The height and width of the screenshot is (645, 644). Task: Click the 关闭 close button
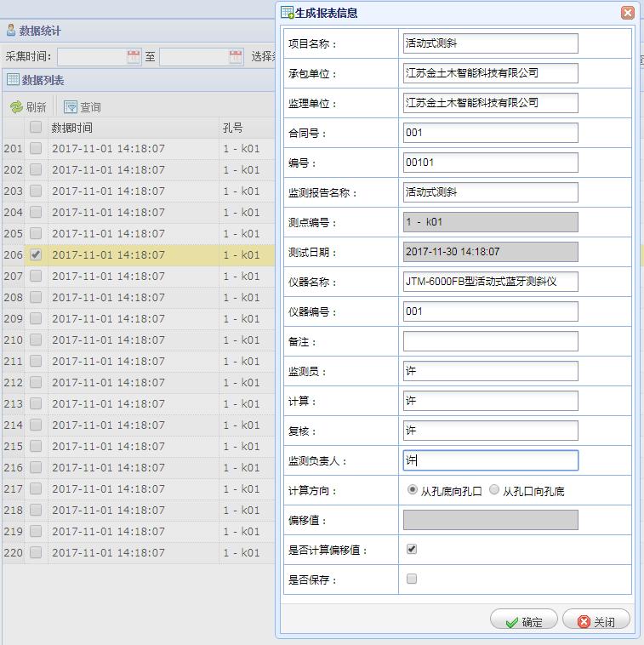[x=596, y=621]
